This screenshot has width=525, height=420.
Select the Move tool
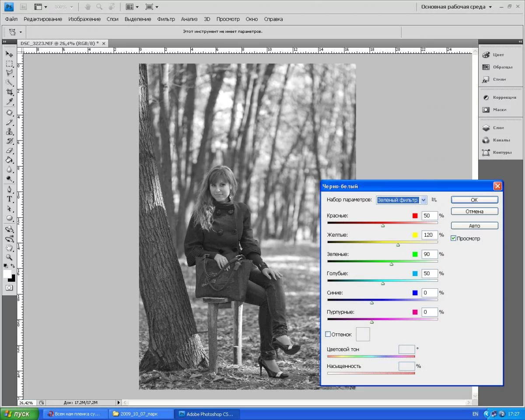tap(9, 54)
